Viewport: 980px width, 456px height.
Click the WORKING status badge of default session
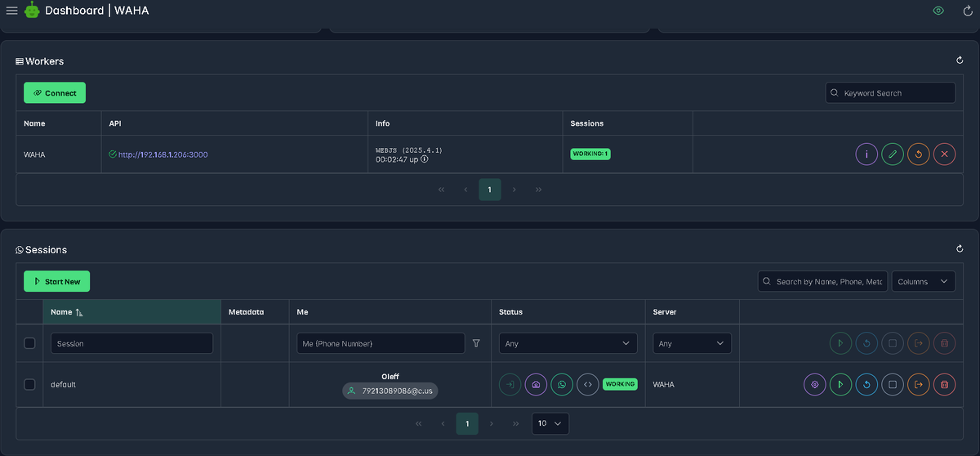click(620, 384)
